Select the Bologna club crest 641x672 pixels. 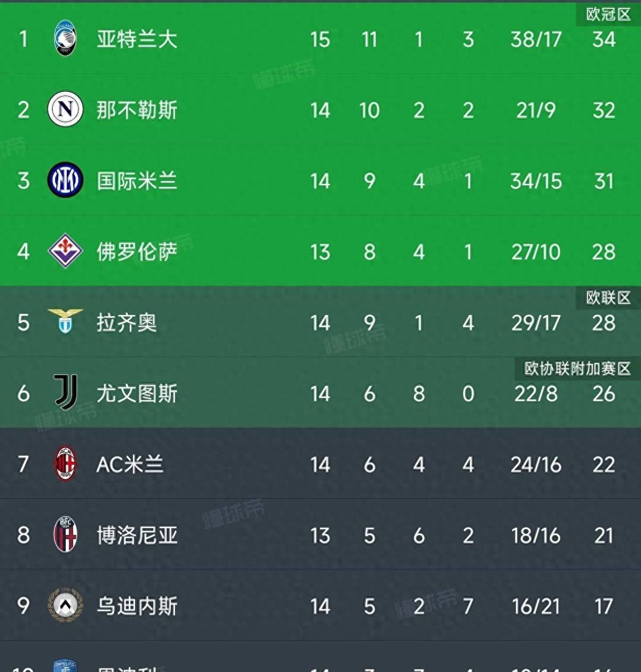click(x=65, y=534)
